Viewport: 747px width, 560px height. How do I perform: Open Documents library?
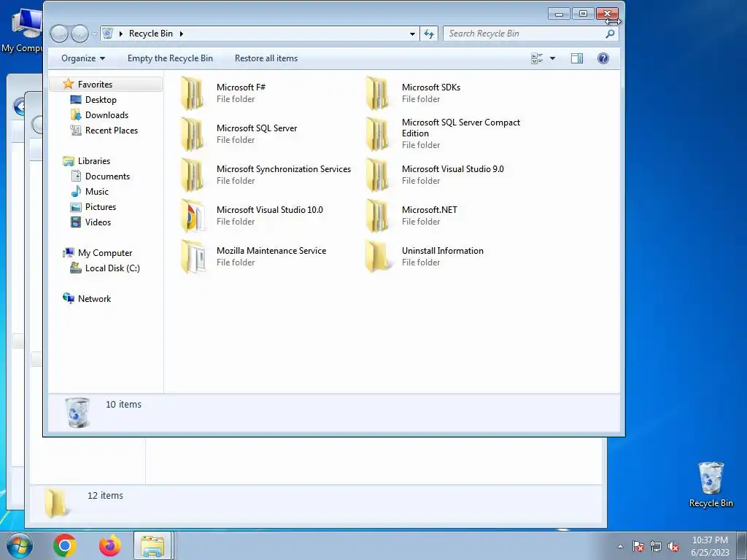107,176
